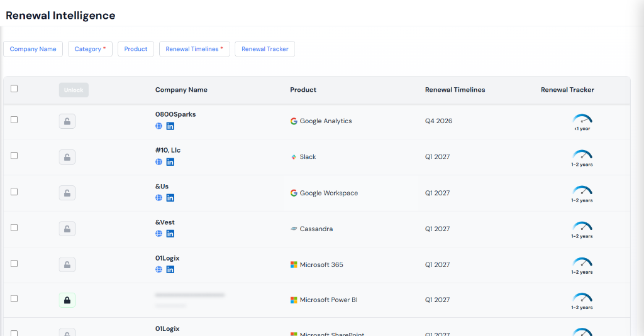This screenshot has width=644, height=336.
Task: Open the #10, Llc LinkedIn icon
Action: click(x=170, y=162)
